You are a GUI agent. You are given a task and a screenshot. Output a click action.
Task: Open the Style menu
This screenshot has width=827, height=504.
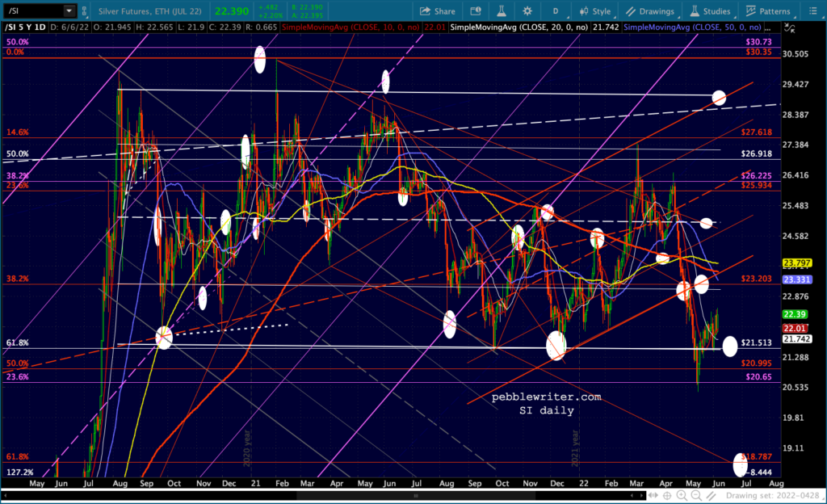click(x=595, y=11)
